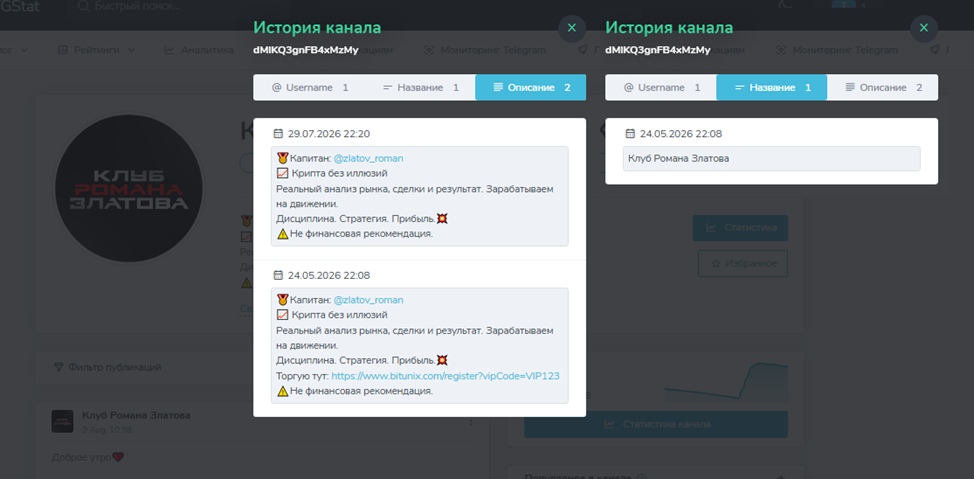Click the filter icon beside Фильтр публикаций
Viewport: 974px width, 479px height.
[x=59, y=367]
